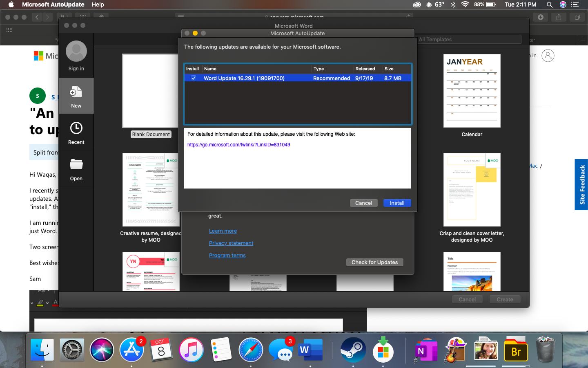Click the Wi-Fi status icon

point(465,4)
